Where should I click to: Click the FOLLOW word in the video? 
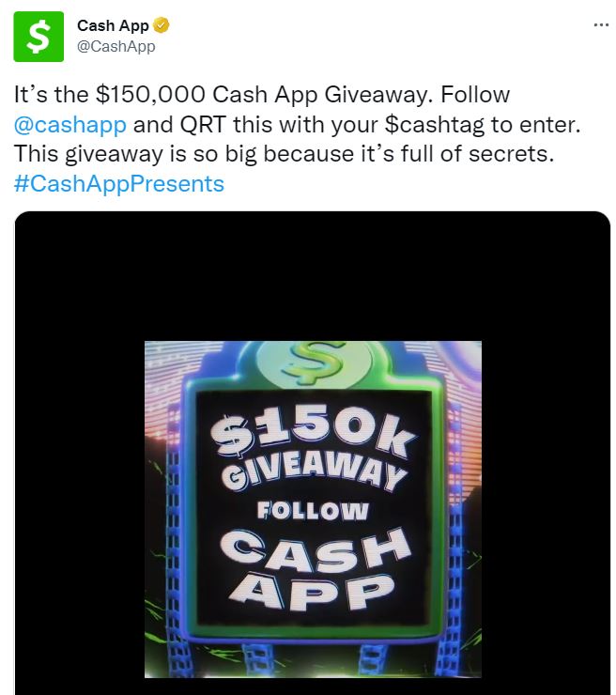coord(313,510)
